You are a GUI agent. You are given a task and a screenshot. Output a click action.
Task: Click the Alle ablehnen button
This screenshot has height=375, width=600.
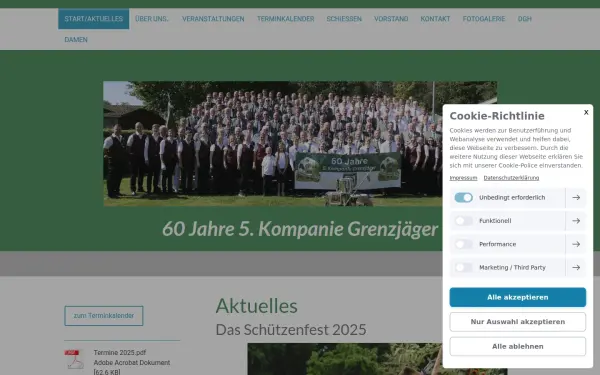coord(517,346)
